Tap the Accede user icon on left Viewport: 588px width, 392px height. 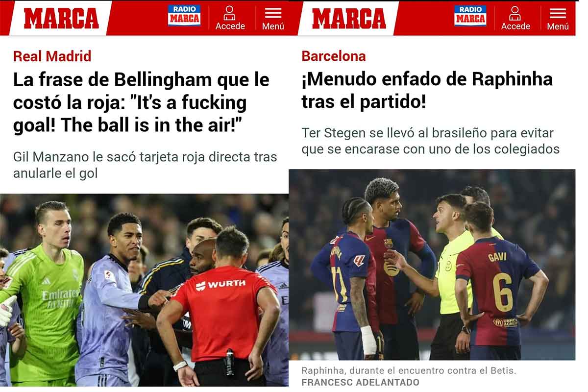pyautogui.click(x=230, y=13)
